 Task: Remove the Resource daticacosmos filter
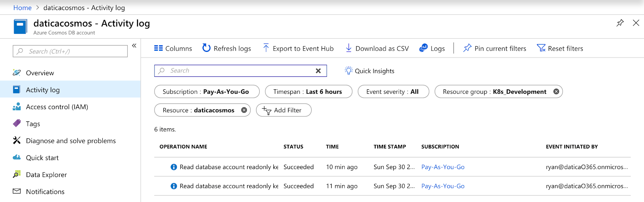pyautogui.click(x=244, y=110)
